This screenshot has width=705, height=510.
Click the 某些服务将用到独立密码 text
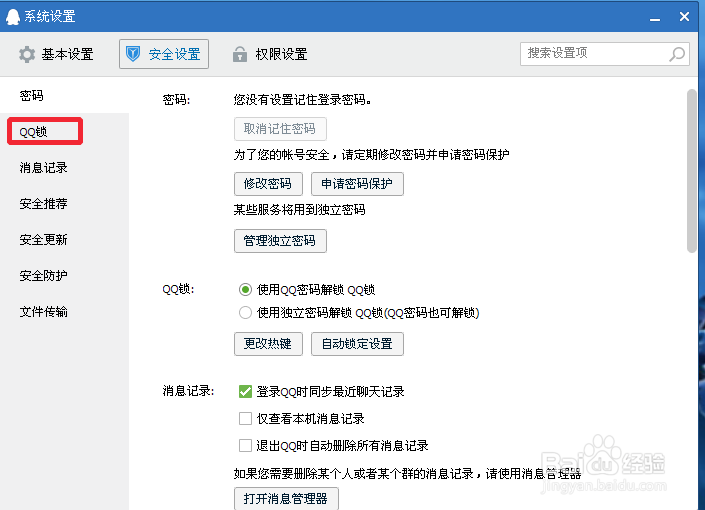299,210
